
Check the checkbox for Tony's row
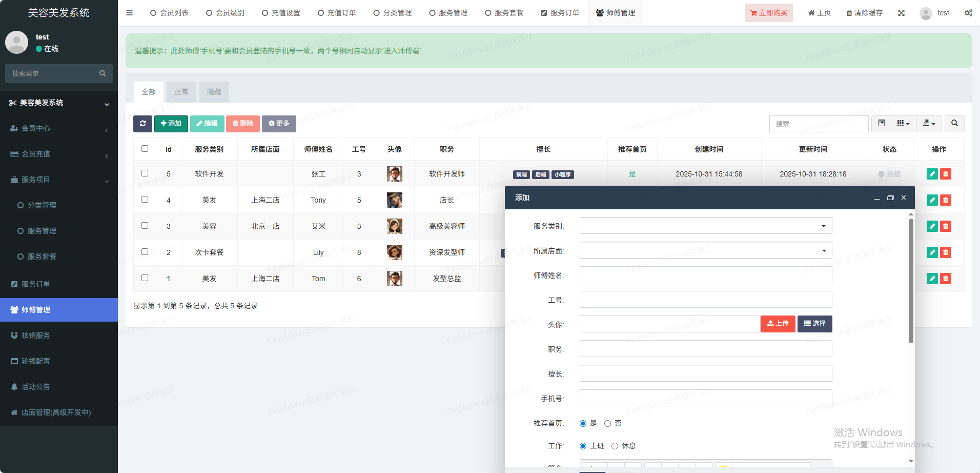[145, 200]
